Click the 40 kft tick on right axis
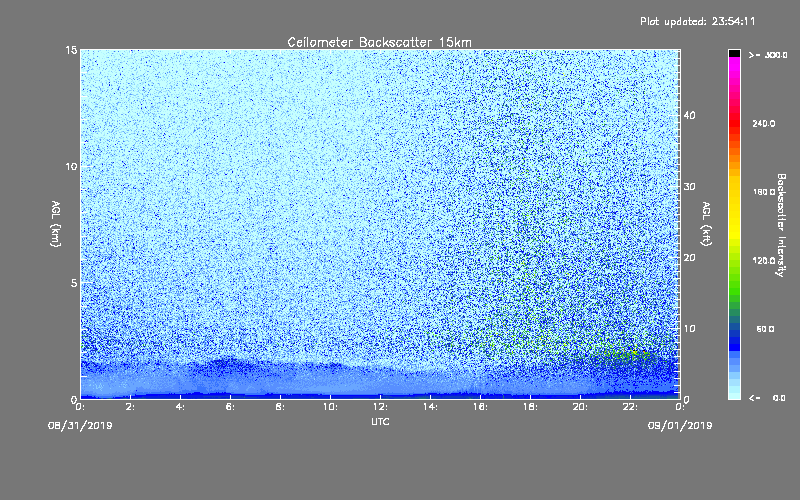 689,115
